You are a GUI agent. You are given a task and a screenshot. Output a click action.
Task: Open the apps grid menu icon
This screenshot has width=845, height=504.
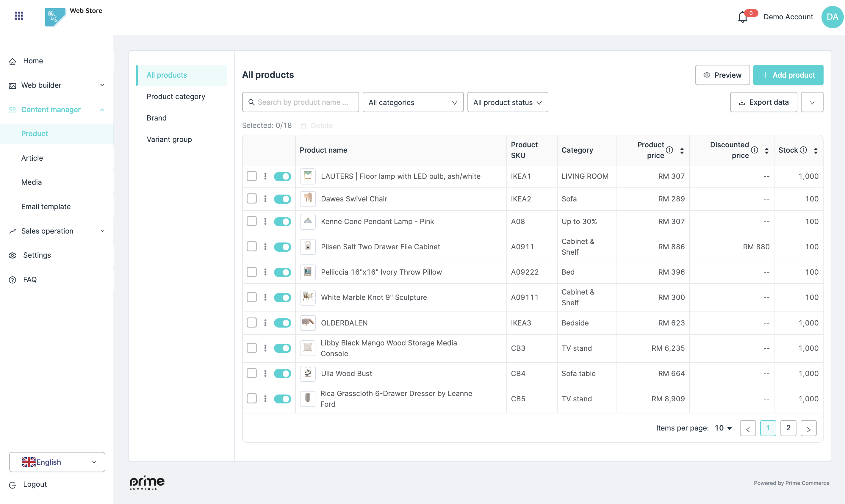click(19, 16)
